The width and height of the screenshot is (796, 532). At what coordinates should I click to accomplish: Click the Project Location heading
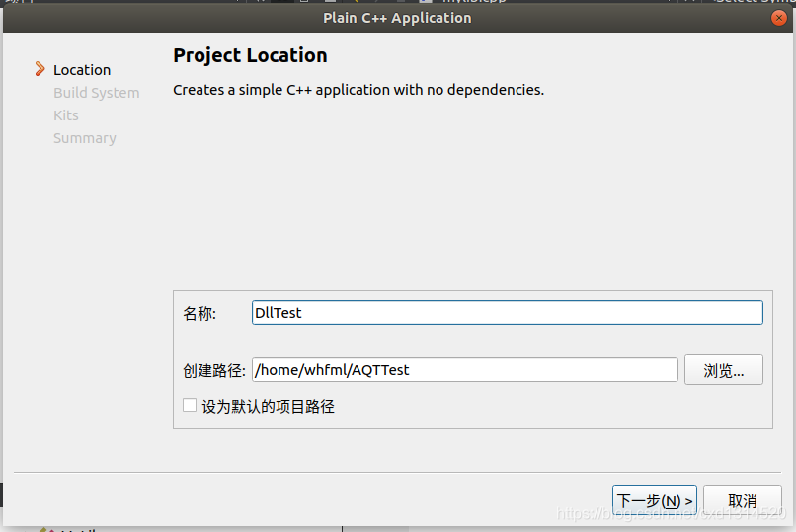coord(250,55)
